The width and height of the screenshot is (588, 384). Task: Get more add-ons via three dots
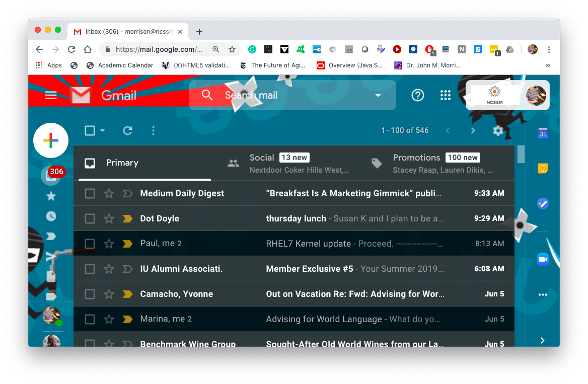543,295
